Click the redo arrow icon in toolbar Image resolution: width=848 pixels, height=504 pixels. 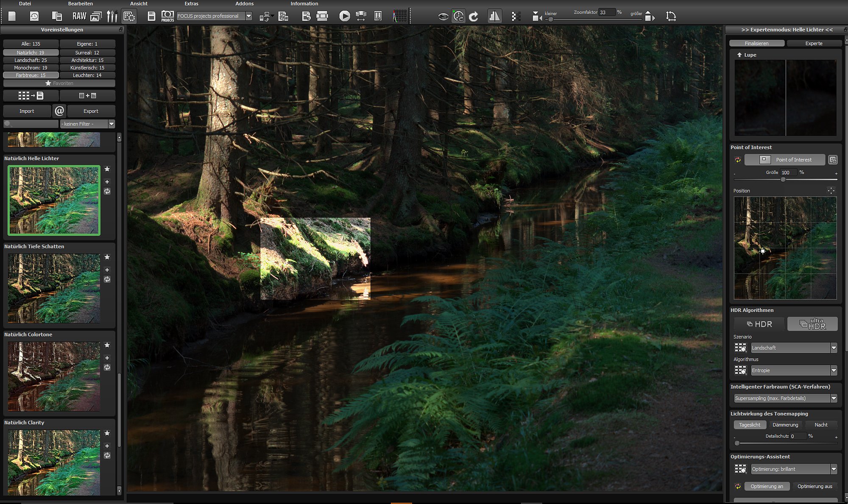click(x=474, y=16)
